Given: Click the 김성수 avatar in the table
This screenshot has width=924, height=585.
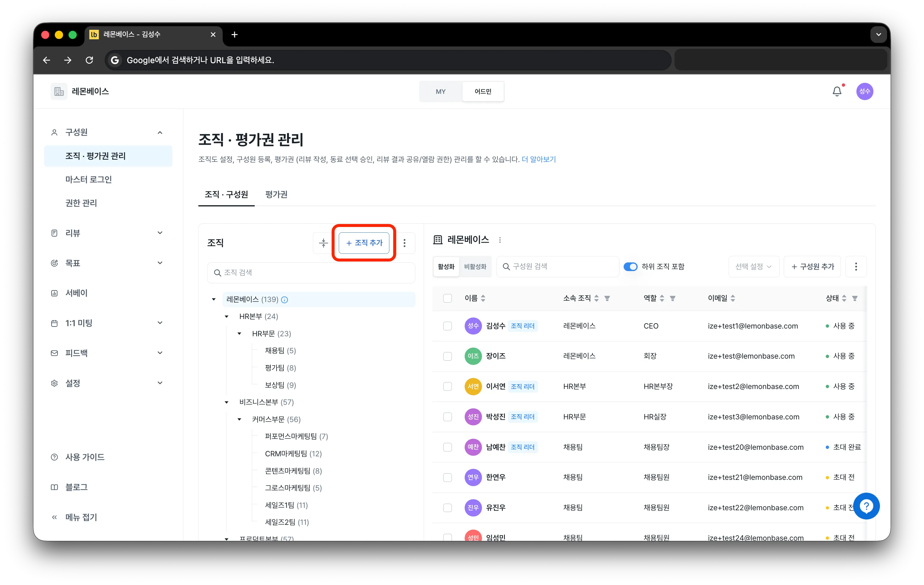Looking at the screenshot, I should (473, 326).
